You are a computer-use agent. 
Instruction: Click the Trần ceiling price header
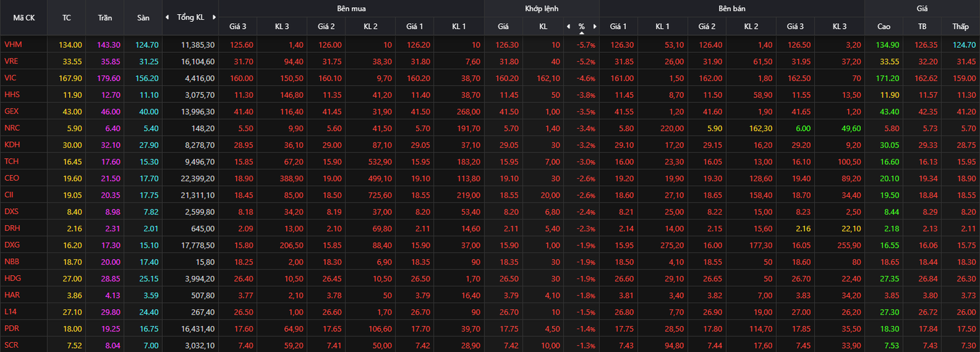point(105,17)
